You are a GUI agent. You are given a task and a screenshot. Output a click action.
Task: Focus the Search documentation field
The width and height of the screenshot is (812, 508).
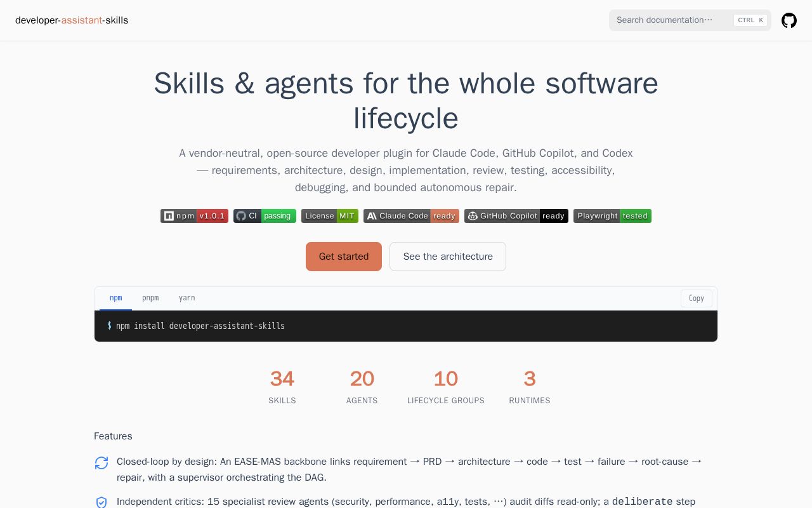click(690, 20)
